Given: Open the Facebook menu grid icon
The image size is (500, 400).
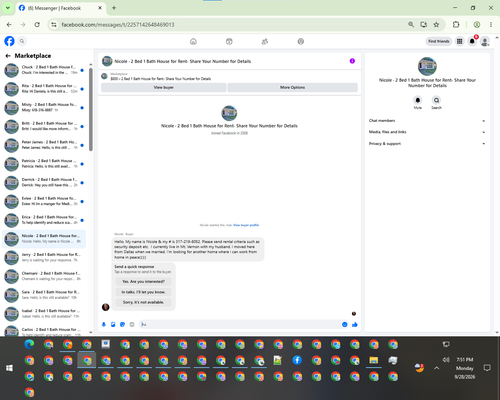Looking at the screenshot, I should pos(460,41).
